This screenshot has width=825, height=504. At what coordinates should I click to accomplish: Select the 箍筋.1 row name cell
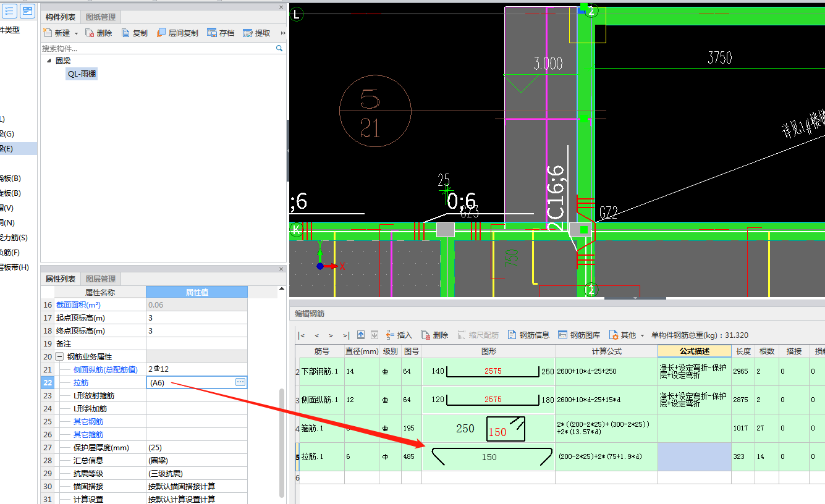pos(322,428)
